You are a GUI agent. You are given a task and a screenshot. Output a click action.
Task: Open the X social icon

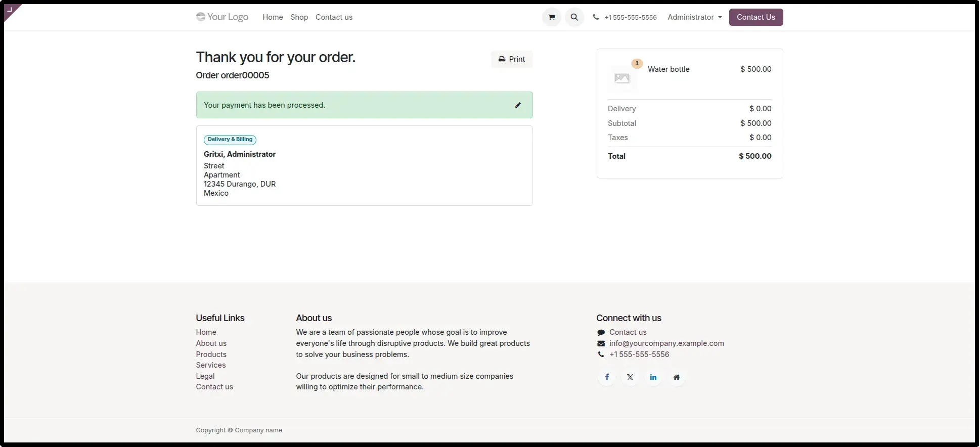[630, 377]
